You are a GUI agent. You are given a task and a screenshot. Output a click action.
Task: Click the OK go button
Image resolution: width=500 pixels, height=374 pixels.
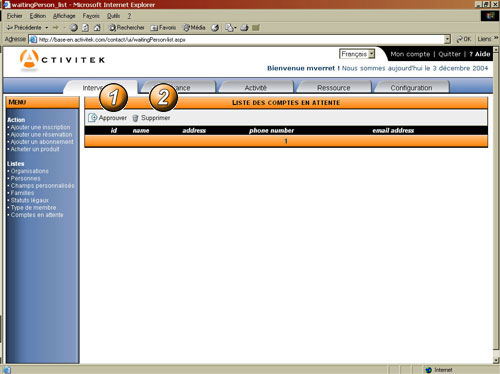[464, 39]
